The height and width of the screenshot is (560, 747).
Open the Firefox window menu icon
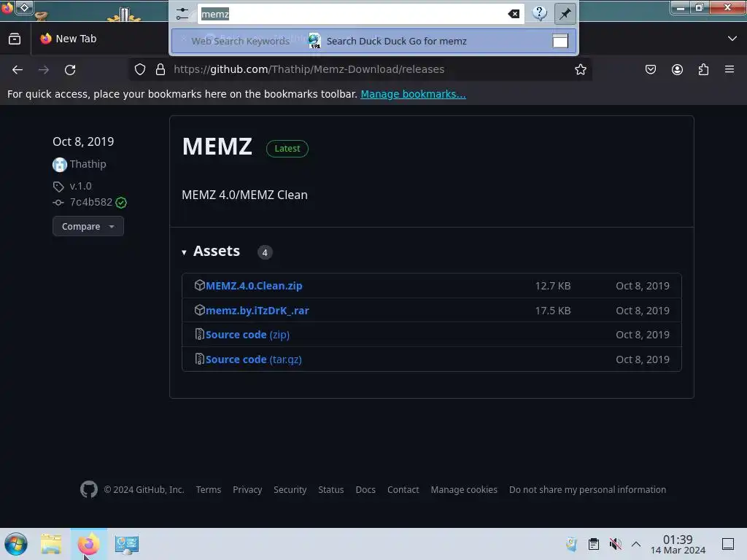[x=7, y=8]
